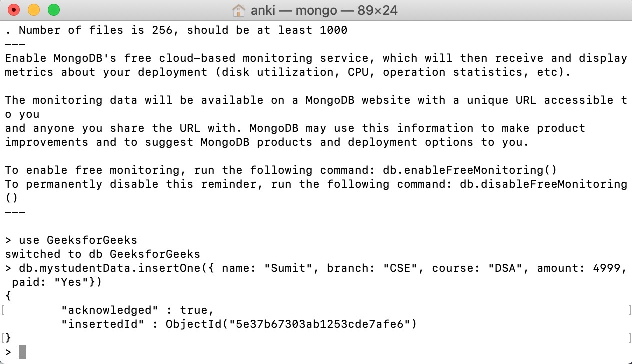The width and height of the screenshot is (632, 364).
Task: Click the home folder icon in title bar
Action: click(x=239, y=10)
